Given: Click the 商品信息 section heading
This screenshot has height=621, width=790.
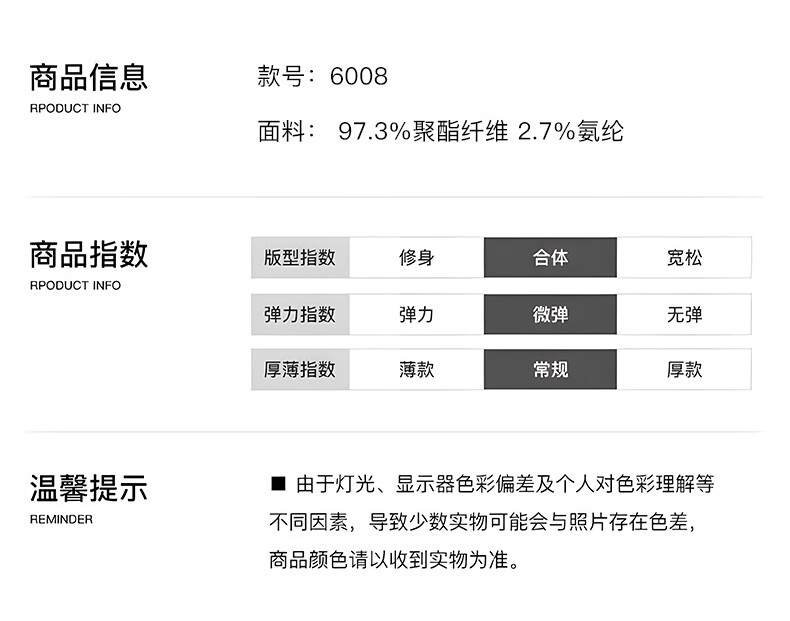Looking at the screenshot, I should pyautogui.click(x=89, y=76).
